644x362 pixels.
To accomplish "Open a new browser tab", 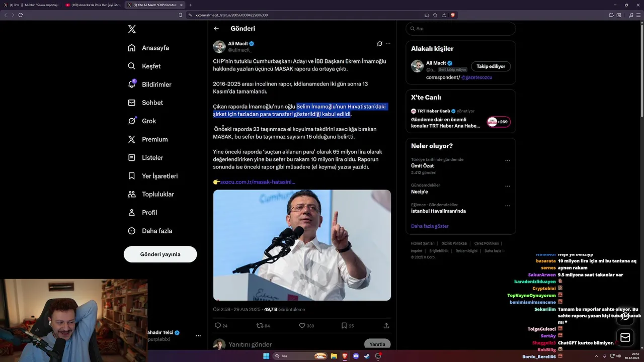I will (191, 5).
